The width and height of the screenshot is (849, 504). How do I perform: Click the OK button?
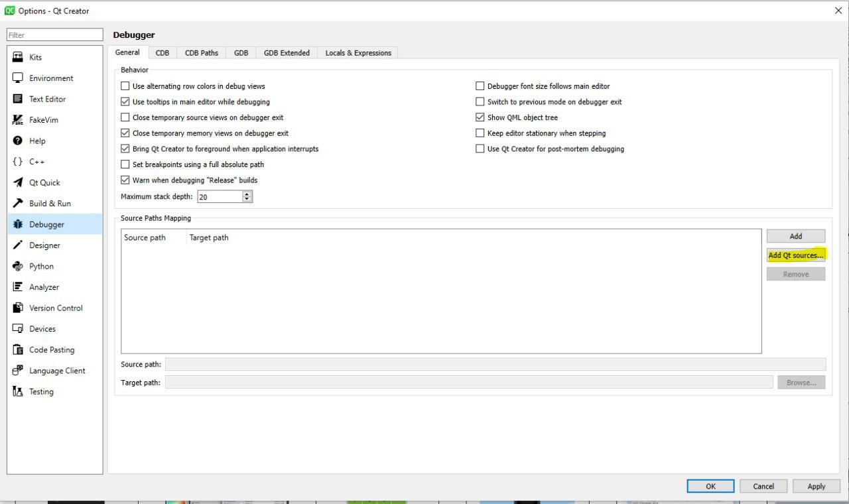pos(710,486)
